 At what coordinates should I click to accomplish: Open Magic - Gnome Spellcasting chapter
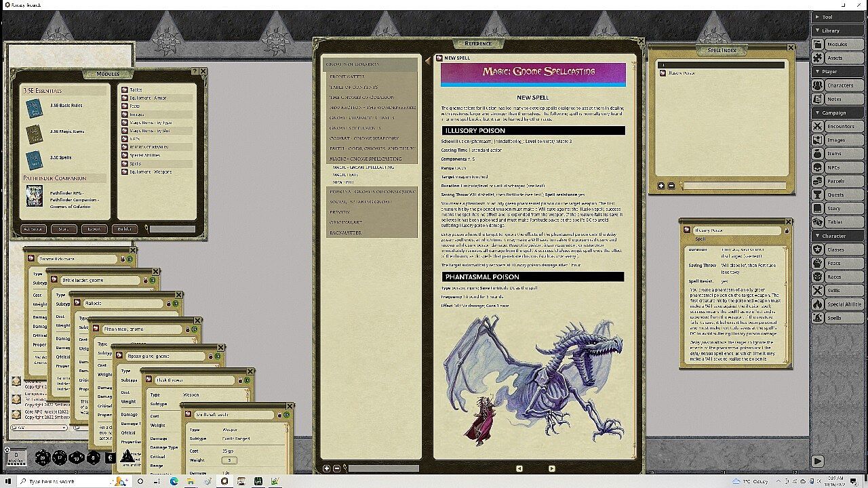[x=366, y=159]
